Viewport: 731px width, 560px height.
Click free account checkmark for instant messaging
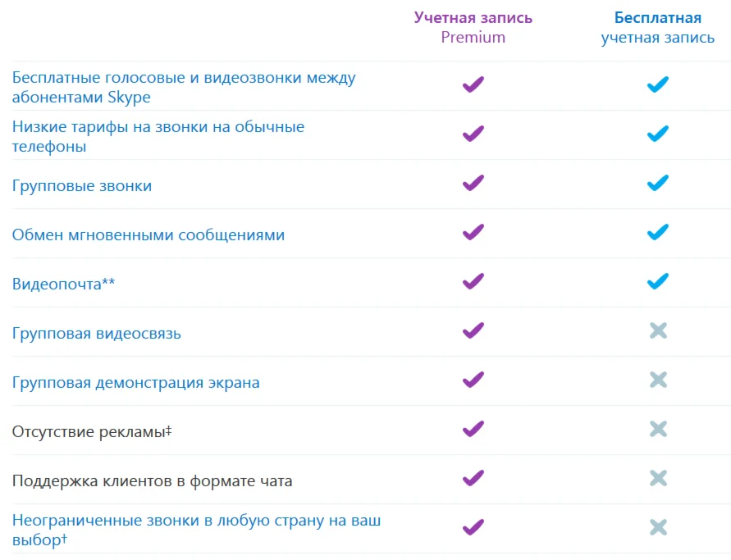[x=658, y=232]
